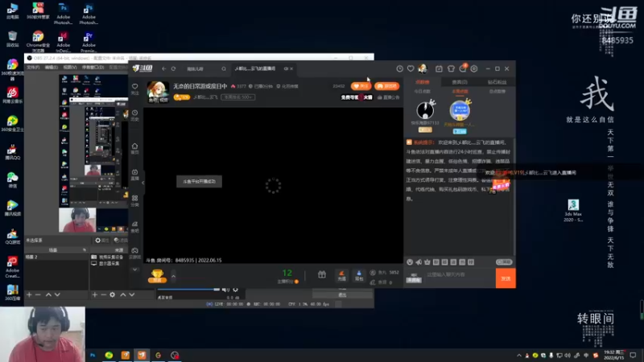Viewport: 644px width, 362px height.
Task: Open the trophy guess (竞猜) icon
Action: pyautogui.click(x=157, y=276)
